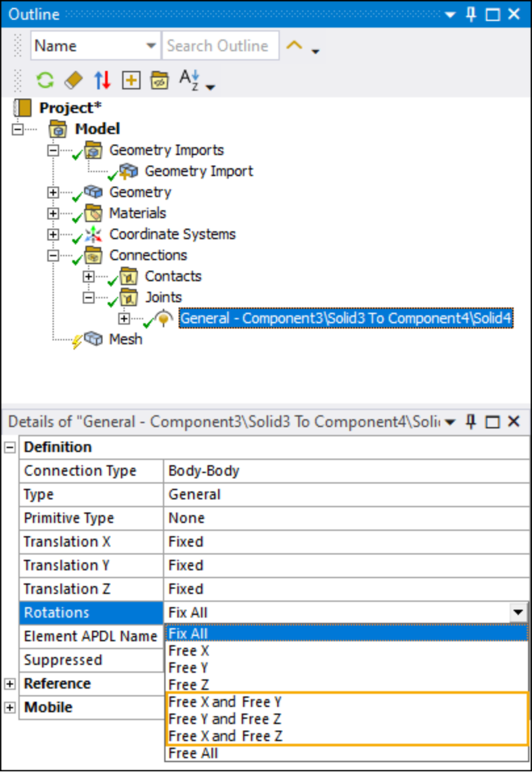Choose Free X rotation option
The height and width of the screenshot is (772, 532).
click(x=347, y=651)
